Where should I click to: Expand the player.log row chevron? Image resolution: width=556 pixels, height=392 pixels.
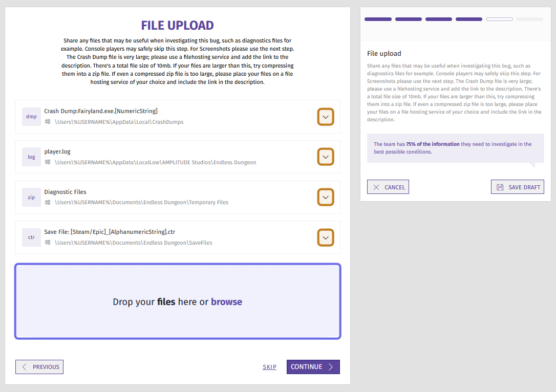click(325, 157)
